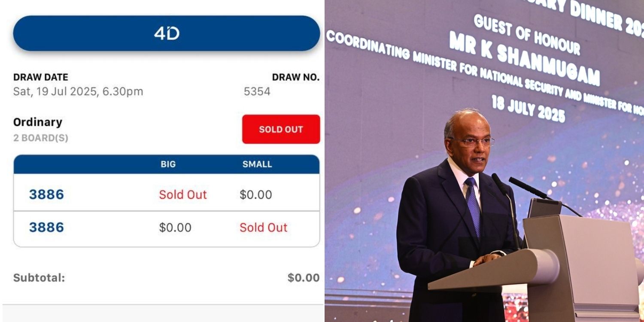
Task: Click the Subtotal label
Action: click(x=39, y=278)
